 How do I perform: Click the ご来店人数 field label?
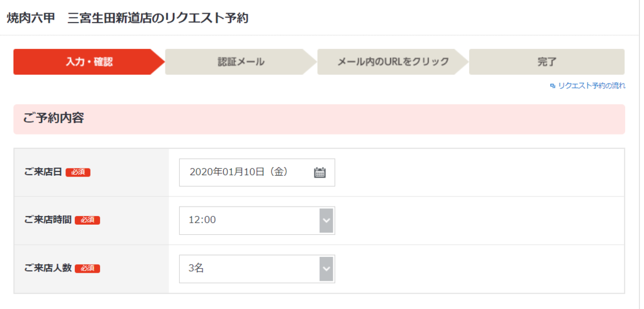click(x=48, y=268)
